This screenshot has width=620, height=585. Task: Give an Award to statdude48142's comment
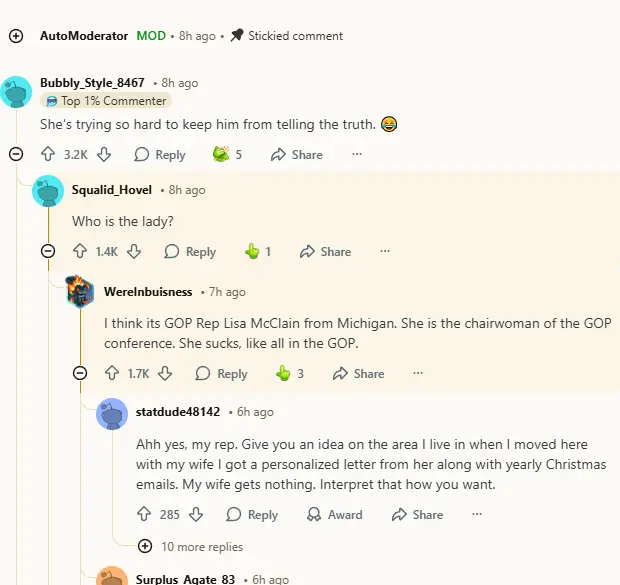334,515
